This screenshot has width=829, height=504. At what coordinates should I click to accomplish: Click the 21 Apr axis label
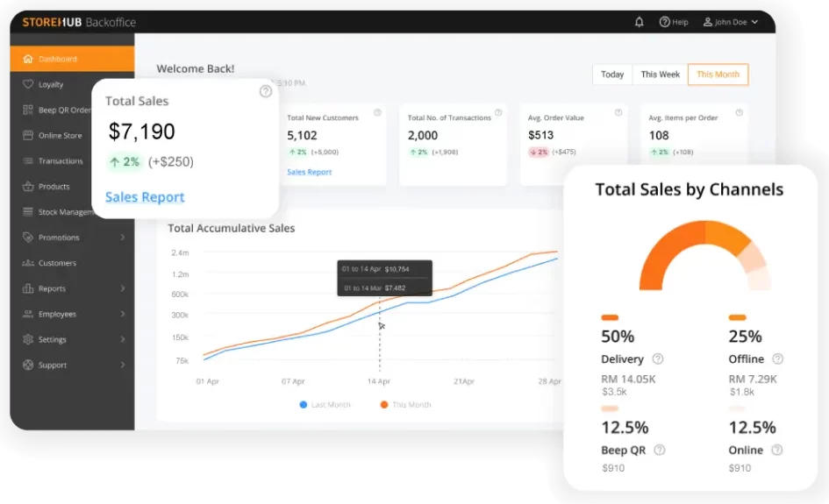[464, 381]
